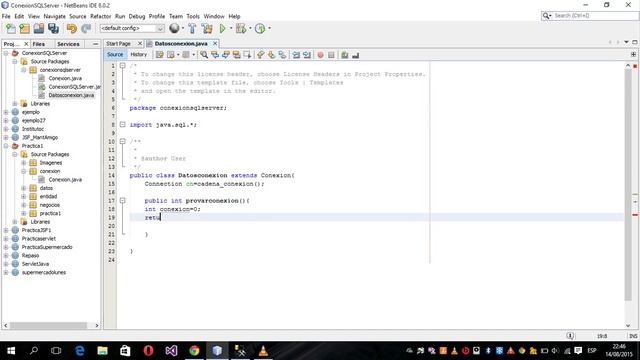Click the Redo arrow icon
This screenshot has width=640, height=360.
[86, 29]
